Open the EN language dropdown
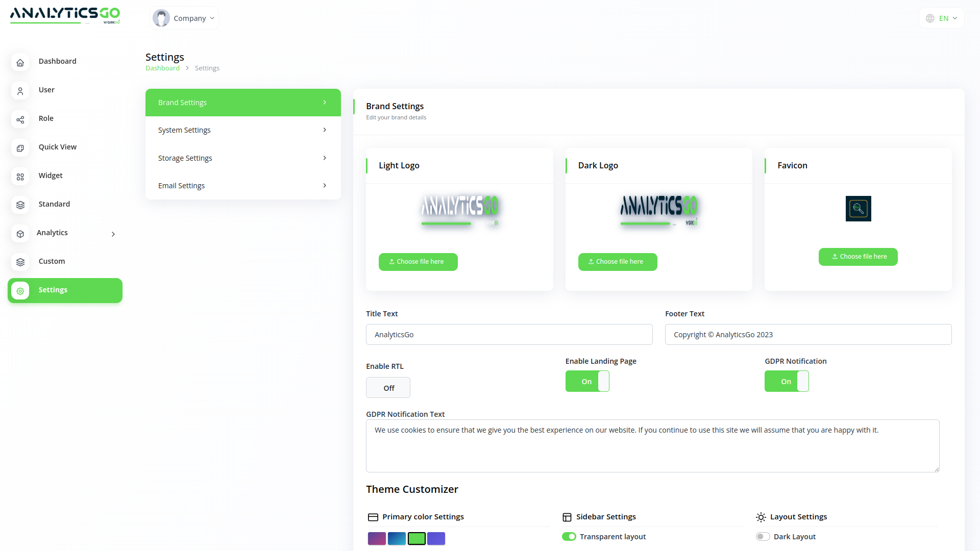This screenshot has height=551, width=980. pyautogui.click(x=942, y=18)
